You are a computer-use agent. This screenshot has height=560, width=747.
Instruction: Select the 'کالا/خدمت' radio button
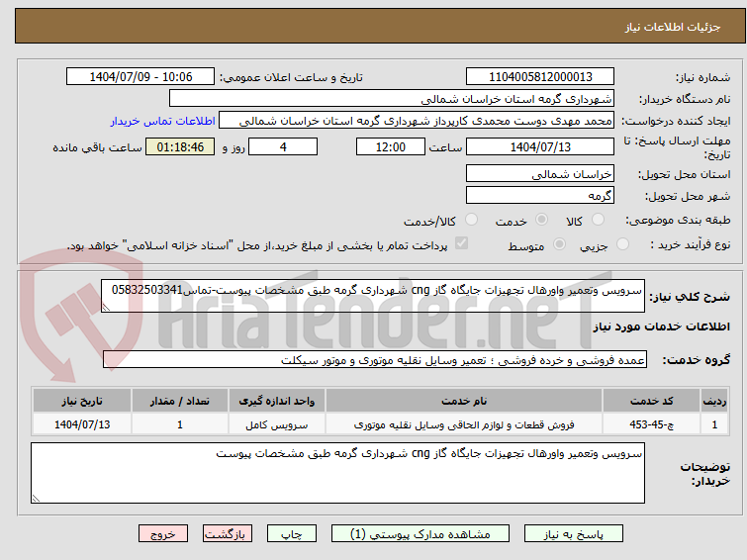pyautogui.click(x=471, y=220)
